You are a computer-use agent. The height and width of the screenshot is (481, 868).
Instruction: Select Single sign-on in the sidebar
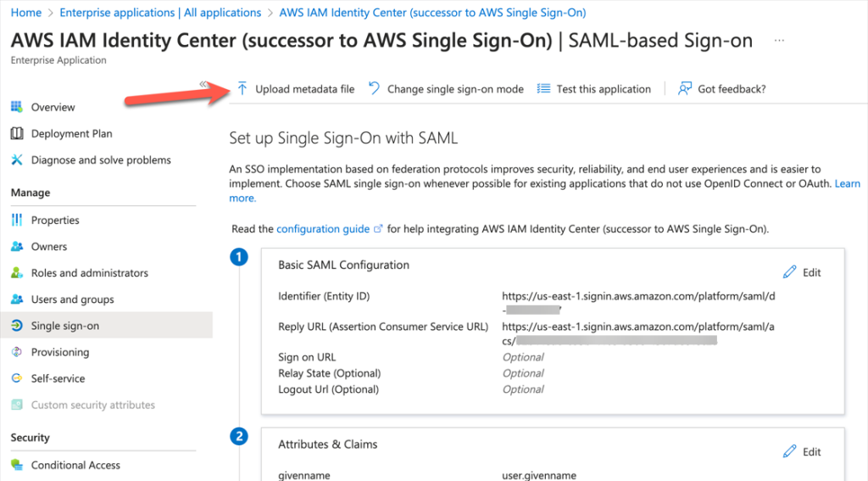point(64,326)
